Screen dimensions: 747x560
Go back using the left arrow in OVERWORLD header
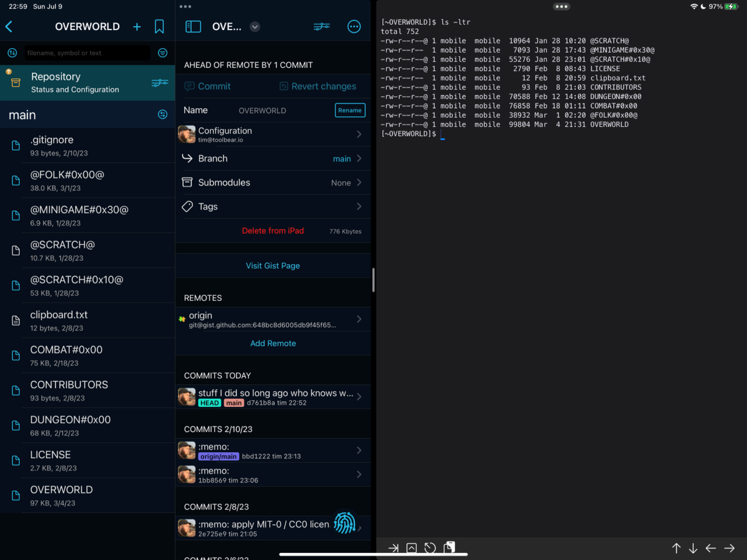(9, 26)
